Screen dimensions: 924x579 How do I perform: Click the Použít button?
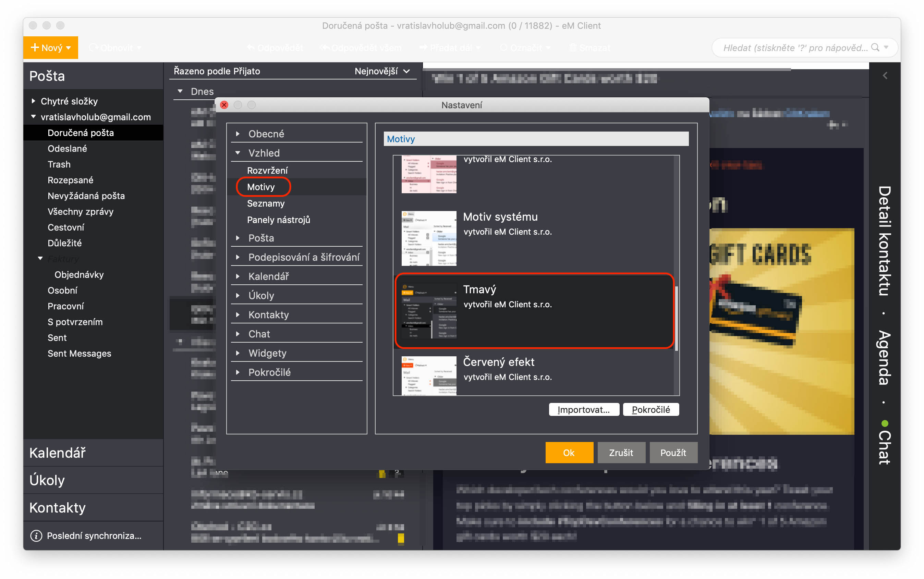click(x=673, y=453)
